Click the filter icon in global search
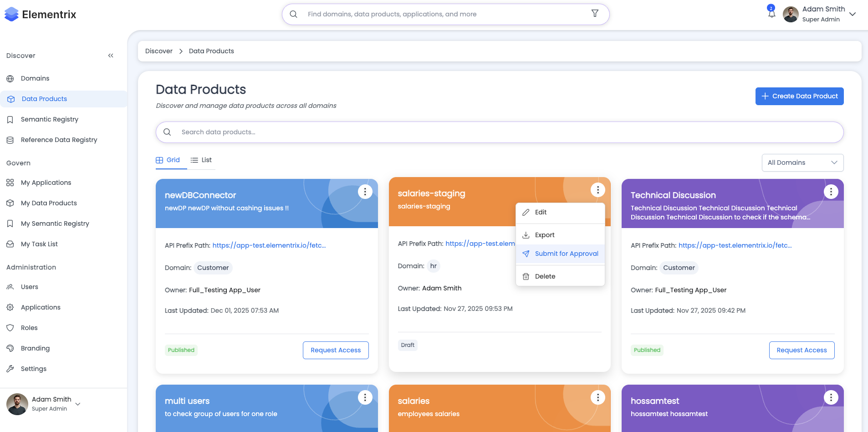Viewport: 868px width, 432px height. click(x=595, y=14)
